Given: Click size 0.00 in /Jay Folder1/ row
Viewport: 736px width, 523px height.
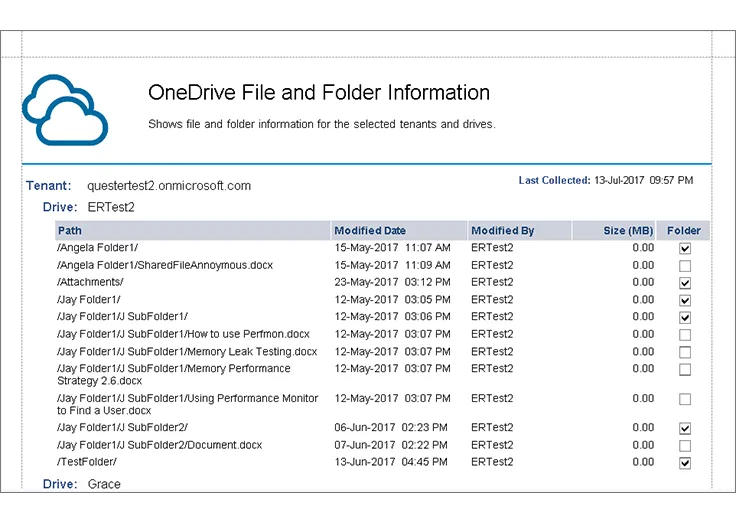Looking at the screenshot, I should pos(643,299).
